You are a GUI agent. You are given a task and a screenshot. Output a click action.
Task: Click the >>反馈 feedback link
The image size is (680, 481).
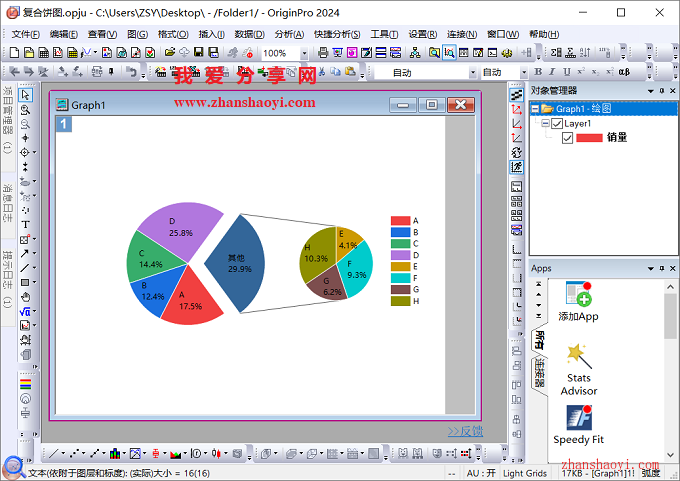coord(465,431)
